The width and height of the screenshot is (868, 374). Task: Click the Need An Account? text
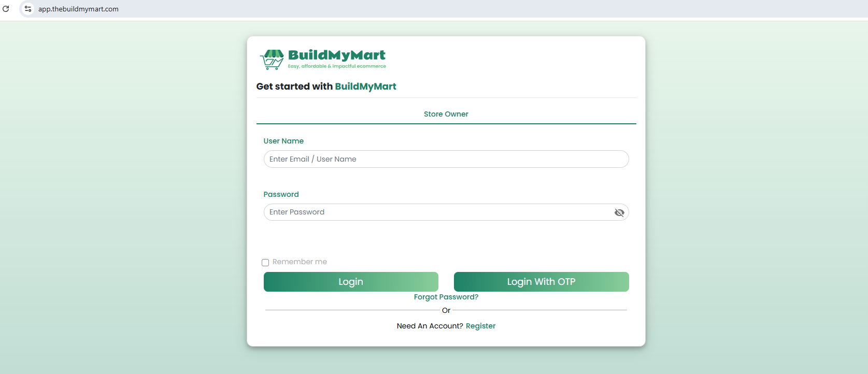coord(430,326)
